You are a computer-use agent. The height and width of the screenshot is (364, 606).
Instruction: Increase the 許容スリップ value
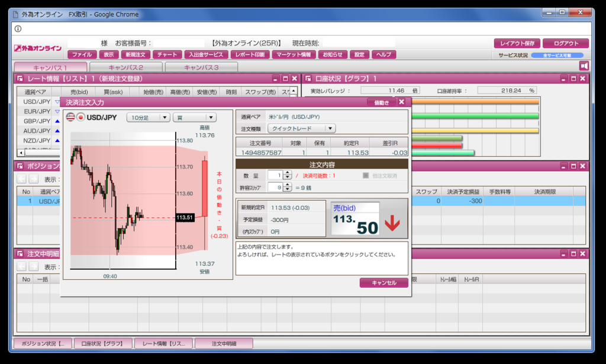click(287, 185)
